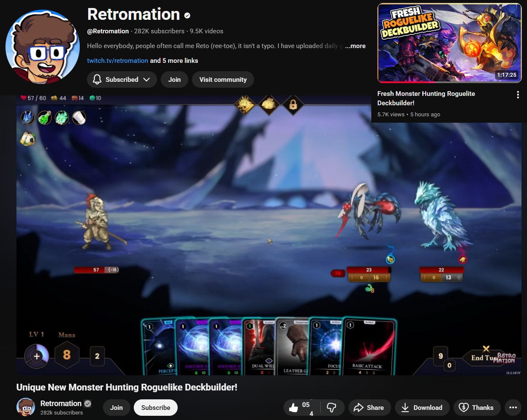Click the Mana hexagon showing 8
The width and height of the screenshot is (527, 420).
click(67, 355)
